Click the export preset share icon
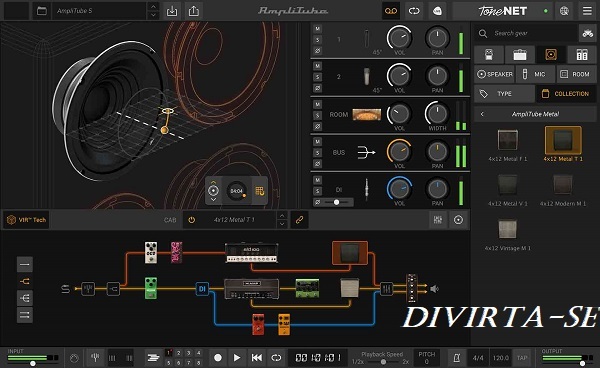 click(194, 11)
